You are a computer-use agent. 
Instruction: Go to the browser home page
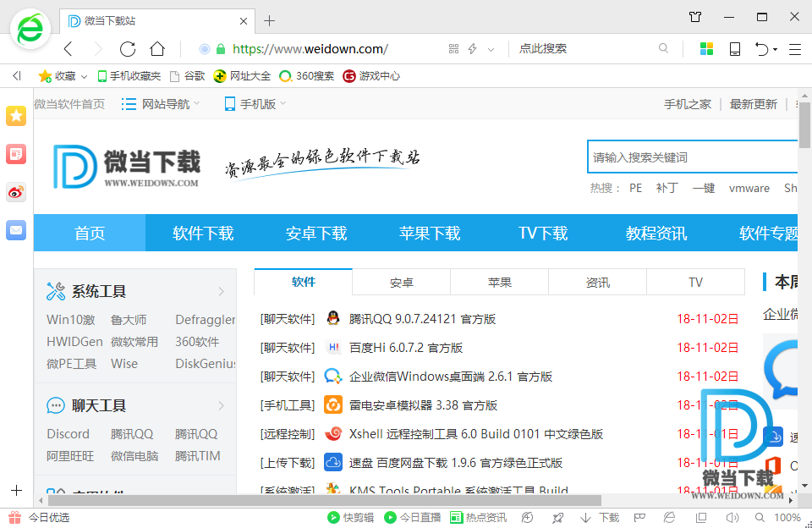tap(157, 49)
